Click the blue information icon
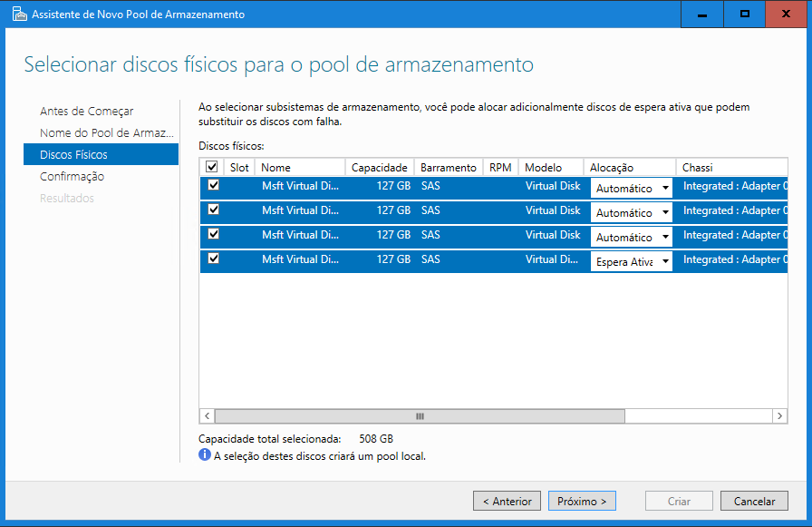This screenshot has height=527, width=812. pyautogui.click(x=205, y=455)
